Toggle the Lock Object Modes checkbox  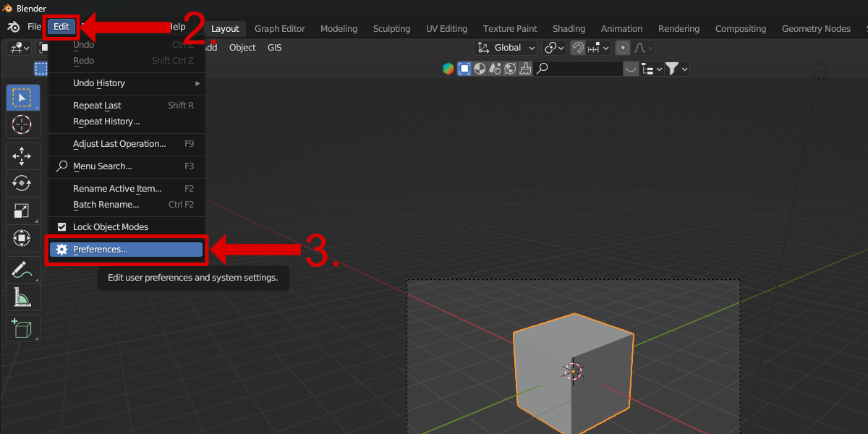pos(62,227)
